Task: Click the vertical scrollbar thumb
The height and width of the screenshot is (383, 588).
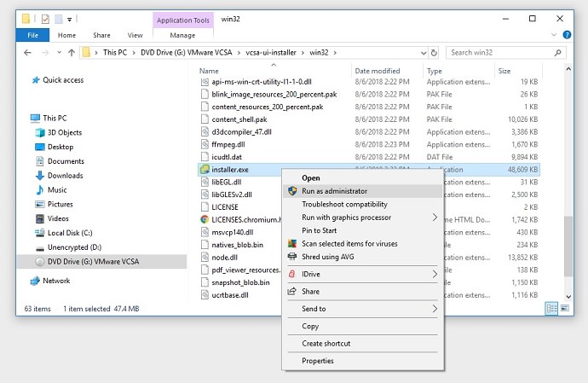Action: [x=568, y=247]
